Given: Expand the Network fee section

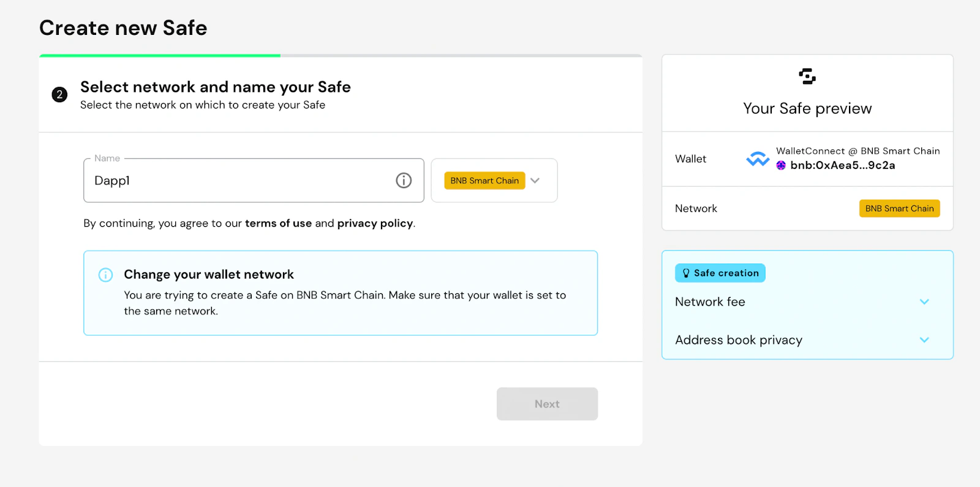Looking at the screenshot, I should point(807,301).
